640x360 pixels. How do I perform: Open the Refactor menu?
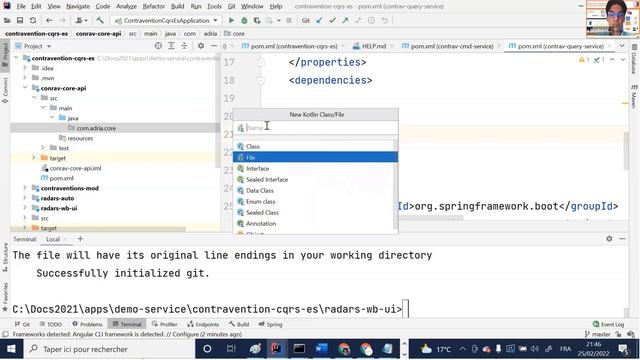pos(153,6)
